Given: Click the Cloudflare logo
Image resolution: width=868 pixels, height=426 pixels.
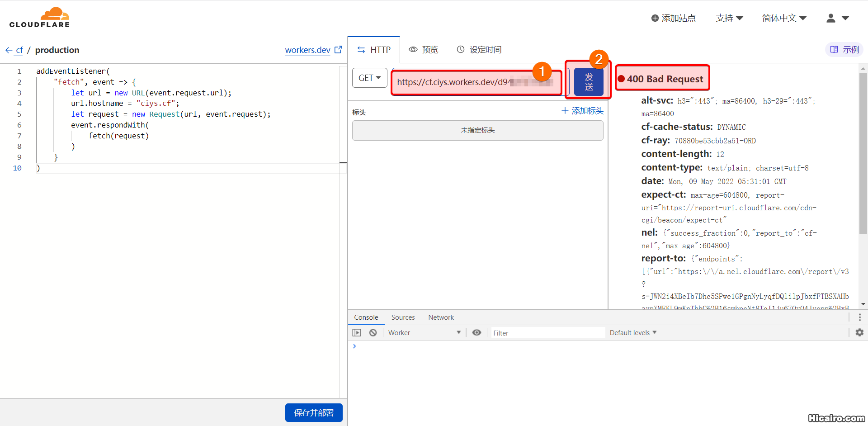Looking at the screenshot, I should coord(40,18).
